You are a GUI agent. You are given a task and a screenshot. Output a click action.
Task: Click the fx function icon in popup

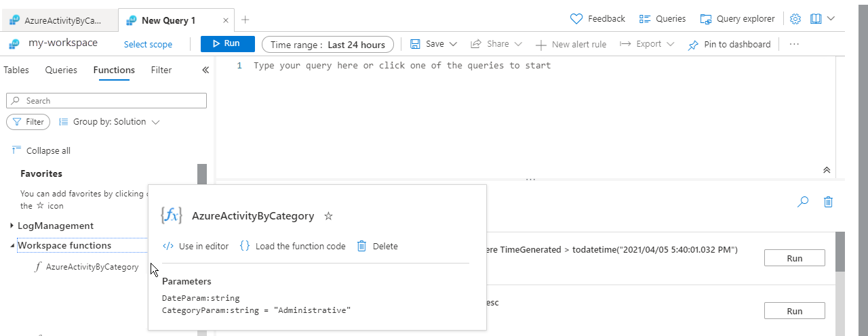pos(171,215)
